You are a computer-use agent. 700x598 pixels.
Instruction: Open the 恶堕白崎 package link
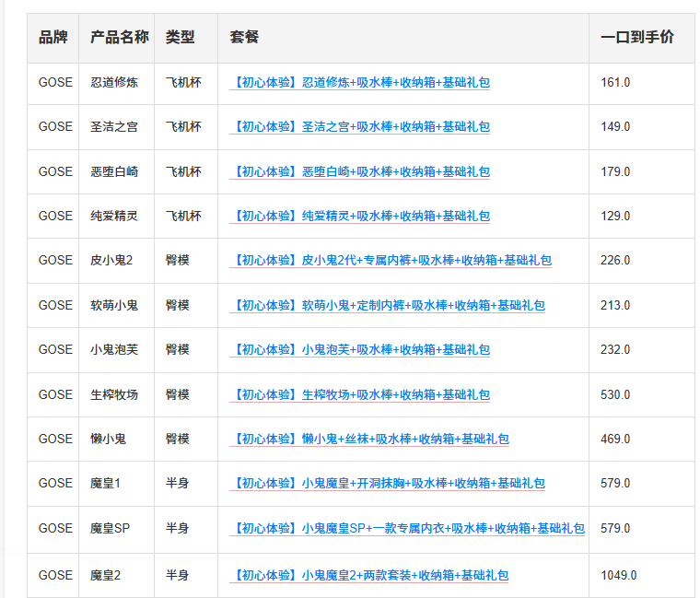click(x=360, y=171)
